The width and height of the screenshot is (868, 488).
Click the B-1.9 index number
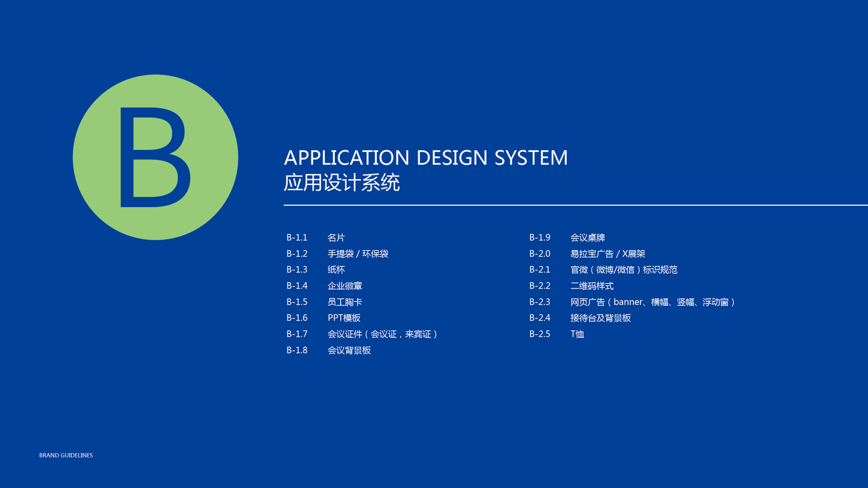[540, 238]
